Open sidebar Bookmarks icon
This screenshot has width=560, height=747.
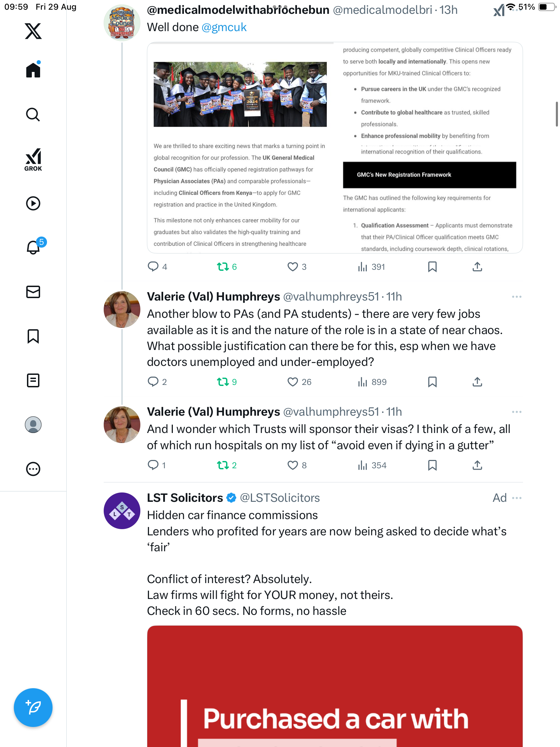tap(33, 336)
